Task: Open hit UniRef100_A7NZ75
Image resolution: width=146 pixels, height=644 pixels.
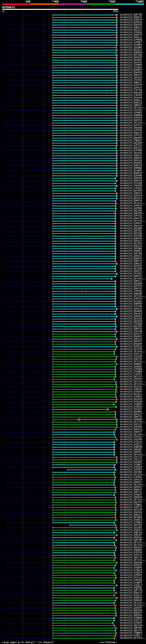Action: 131,20
